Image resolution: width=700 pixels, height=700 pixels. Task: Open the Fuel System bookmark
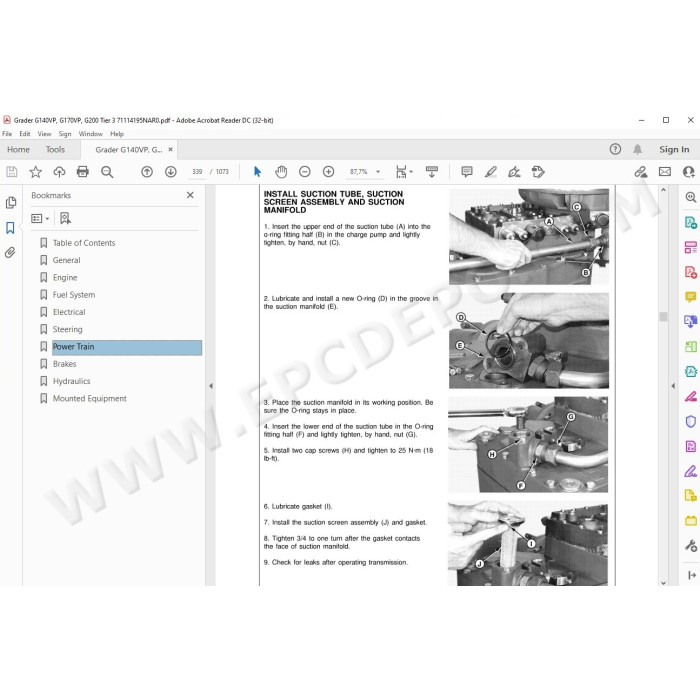click(74, 295)
